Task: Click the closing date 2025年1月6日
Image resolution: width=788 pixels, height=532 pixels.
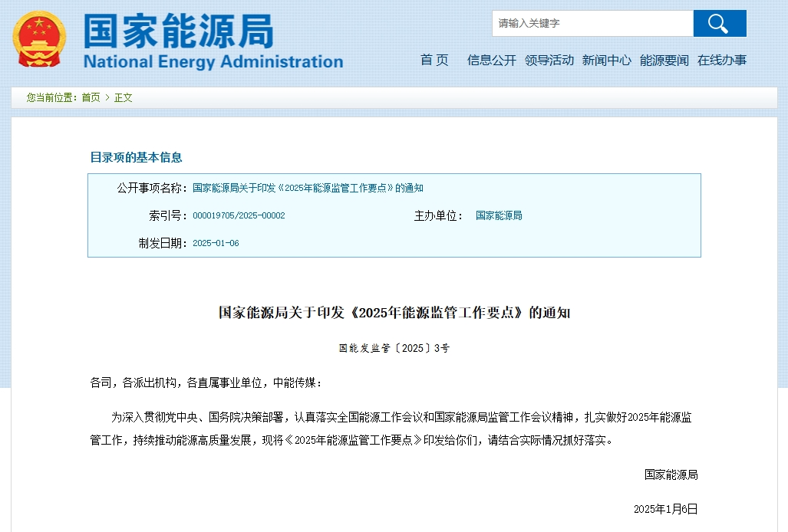Action: [665, 509]
